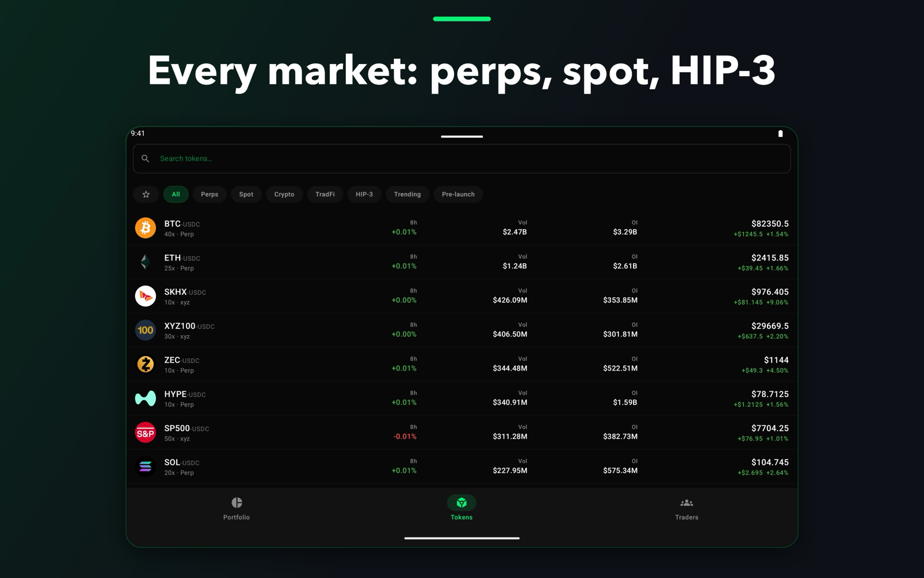Viewport: 924px width, 578px height.
Task: Focus the Search tokens field
Action: (x=462, y=158)
